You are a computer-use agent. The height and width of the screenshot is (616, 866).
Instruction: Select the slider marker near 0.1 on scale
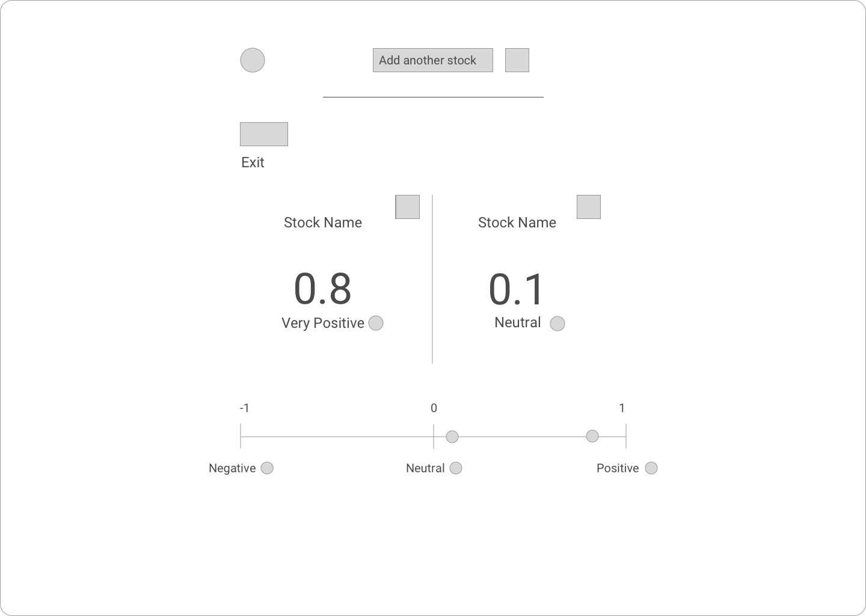(x=452, y=437)
